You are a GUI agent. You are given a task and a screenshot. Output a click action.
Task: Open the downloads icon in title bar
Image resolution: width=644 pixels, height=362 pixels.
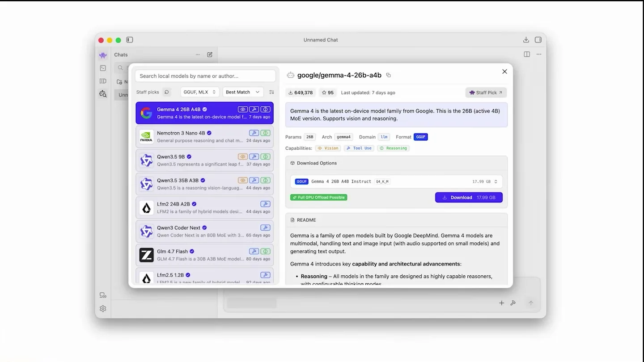coord(526,40)
